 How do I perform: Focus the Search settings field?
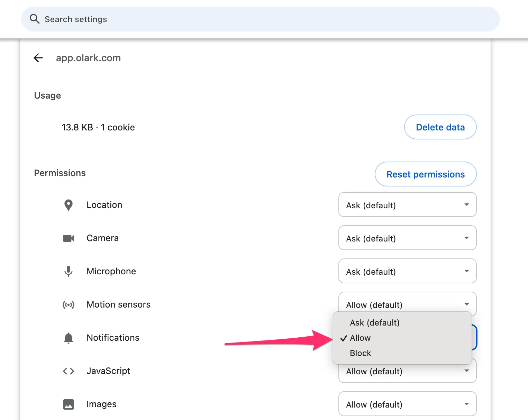tap(260, 19)
